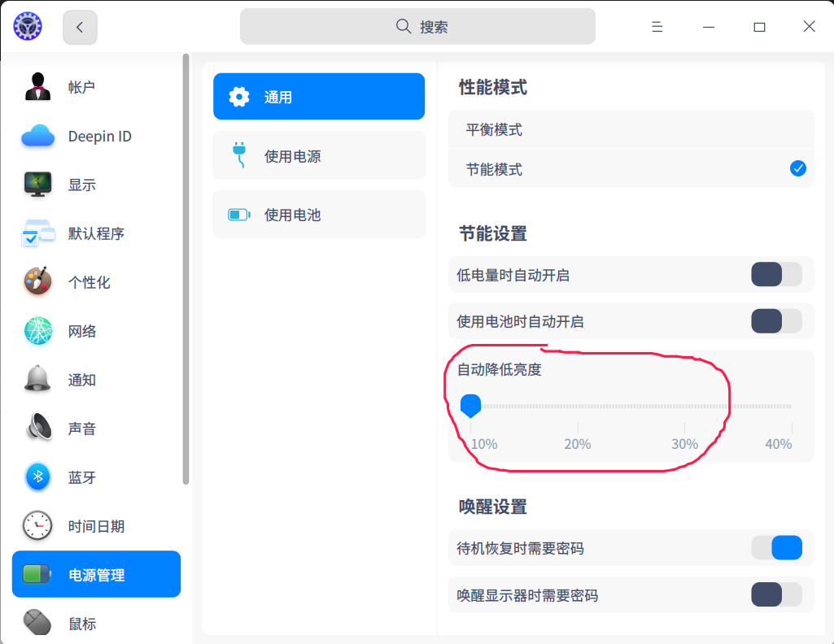Open 网络 label in sidebar
The image size is (834, 644).
82,331
